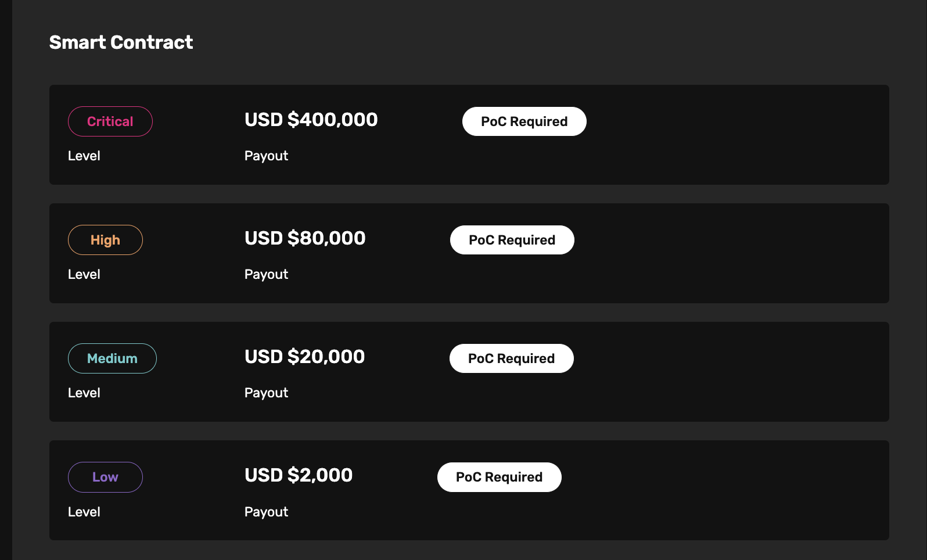Select the USD $20,000 payout amount
The image size is (927, 560).
coord(304,357)
